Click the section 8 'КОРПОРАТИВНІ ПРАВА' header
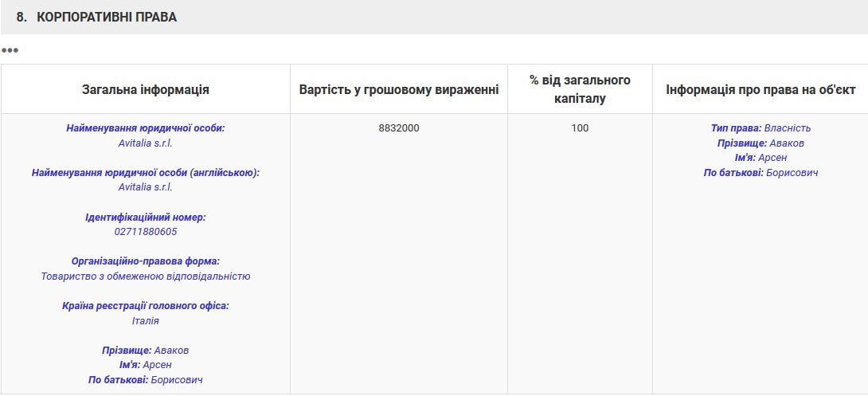Screen dimensions: 868x396 (x=96, y=17)
